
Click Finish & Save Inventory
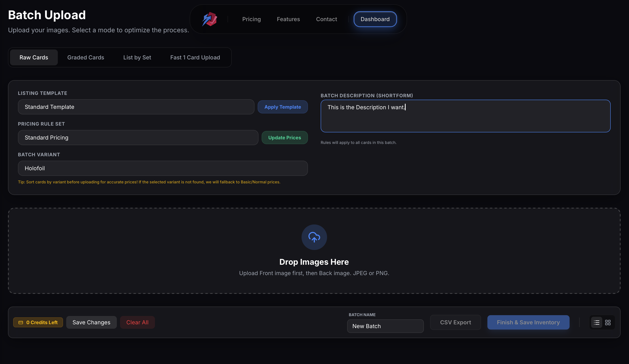coord(528,323)
